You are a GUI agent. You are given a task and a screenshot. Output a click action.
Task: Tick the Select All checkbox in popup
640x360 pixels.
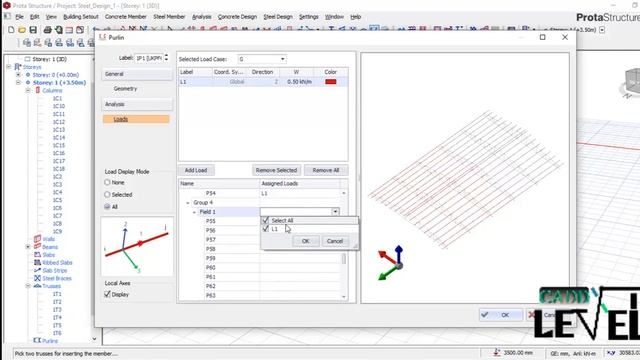click(x=266, y=220)
